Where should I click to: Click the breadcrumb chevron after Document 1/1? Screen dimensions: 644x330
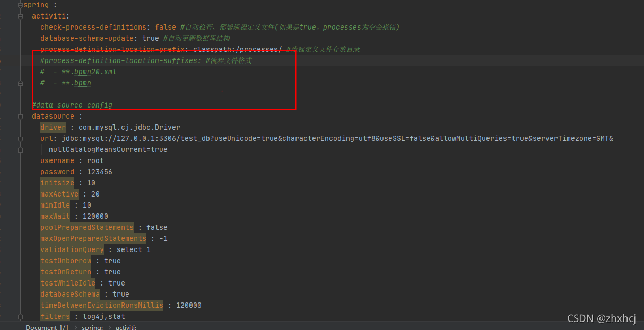click(x=76, y=327)
